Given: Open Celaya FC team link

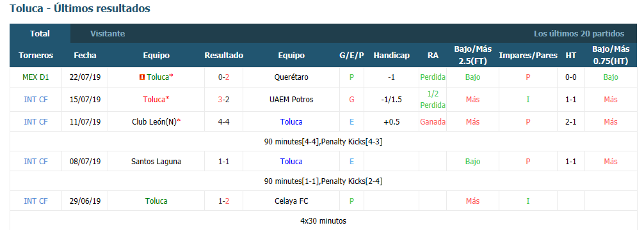Looking at the screenshot, I should click(x=291, y=201).
